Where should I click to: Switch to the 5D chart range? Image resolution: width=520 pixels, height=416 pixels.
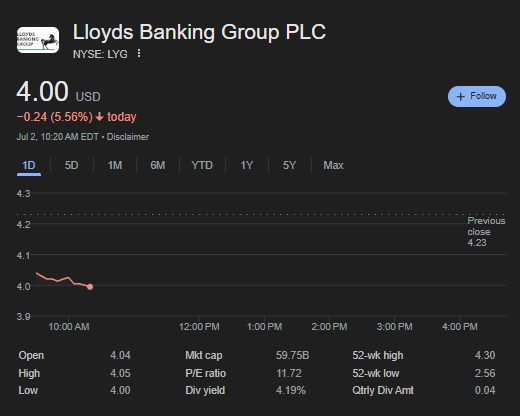point(71,165)
